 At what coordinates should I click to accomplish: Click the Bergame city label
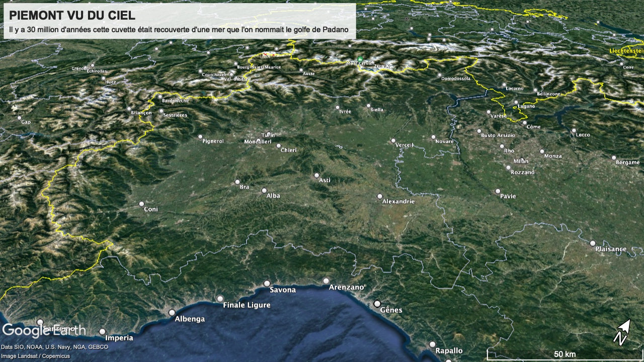[627, 162]
